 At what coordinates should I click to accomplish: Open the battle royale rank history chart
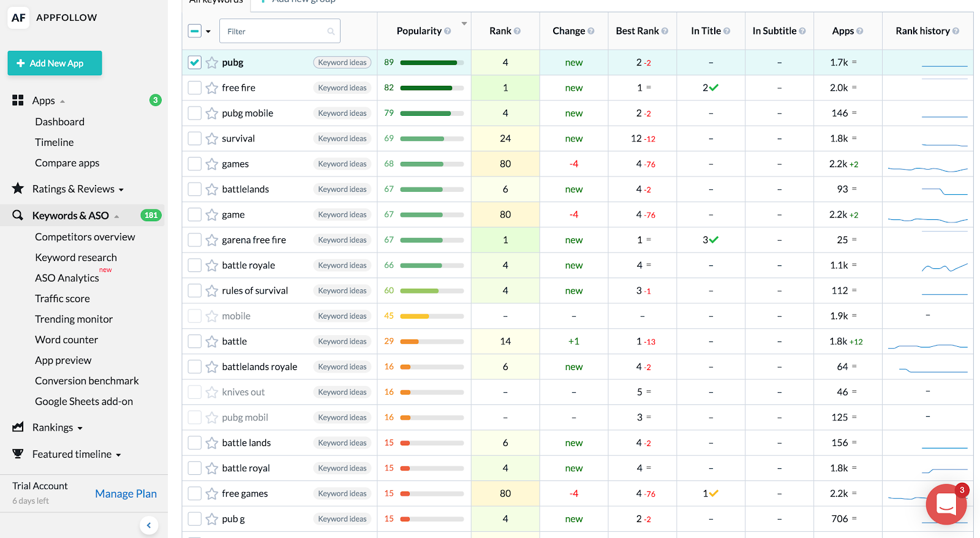pos(945,267)
